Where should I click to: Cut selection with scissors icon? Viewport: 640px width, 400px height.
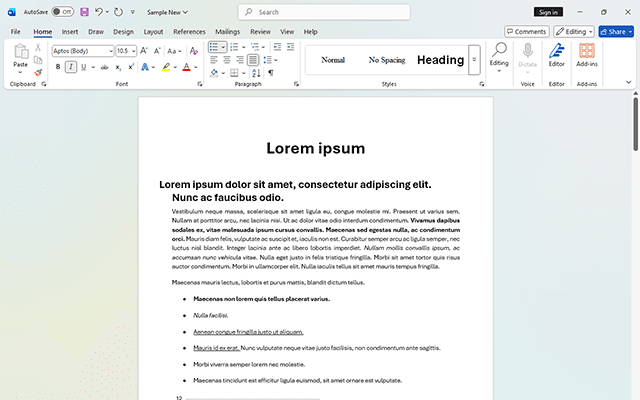[38, 47]
